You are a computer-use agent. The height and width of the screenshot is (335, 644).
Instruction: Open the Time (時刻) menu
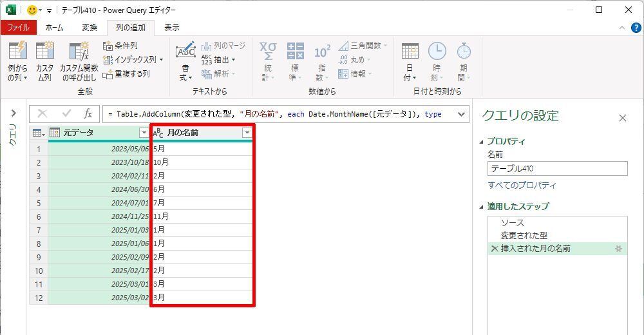pos(437,61)
